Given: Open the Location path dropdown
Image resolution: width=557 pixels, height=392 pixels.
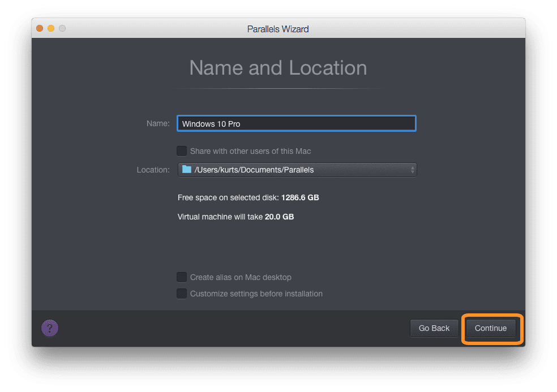Looking at the screenshot, I should point(297,170).
